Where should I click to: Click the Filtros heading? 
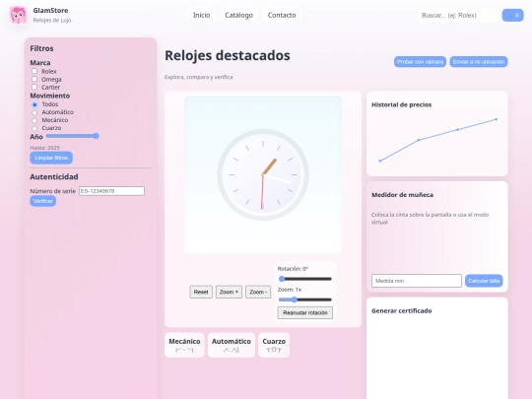pos(41,48)
